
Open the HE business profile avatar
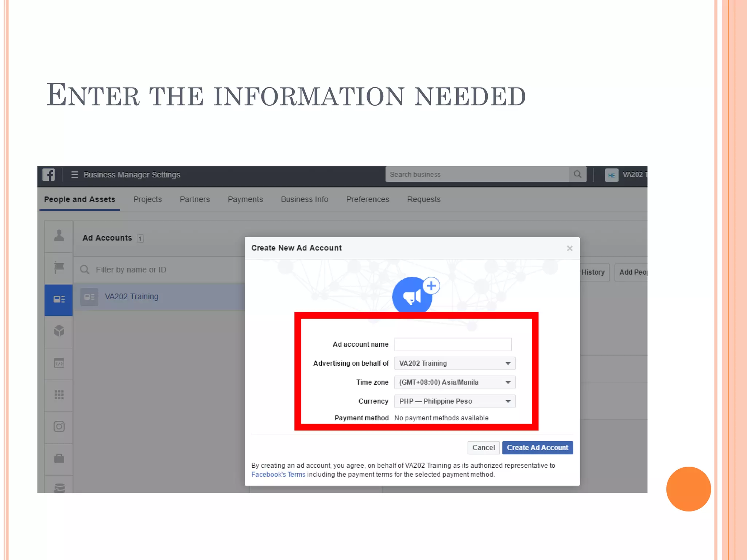(x=612, y=175)
